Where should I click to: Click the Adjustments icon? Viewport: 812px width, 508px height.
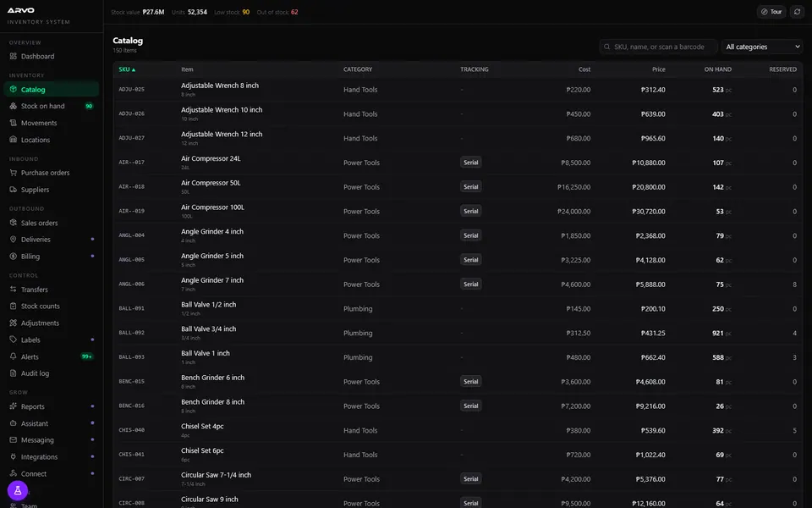pos(14,323)
